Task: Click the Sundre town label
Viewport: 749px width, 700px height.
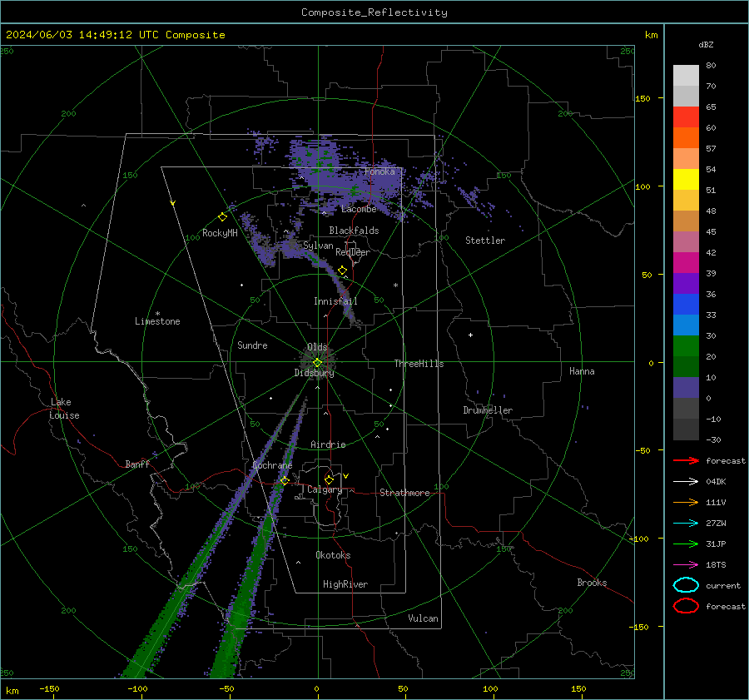Action: coord(252,345)
